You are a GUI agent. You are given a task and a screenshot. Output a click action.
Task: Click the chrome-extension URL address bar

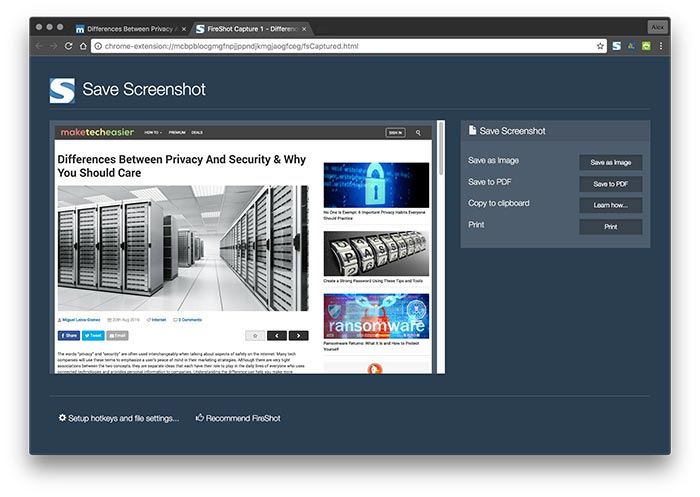coord(348,46)
